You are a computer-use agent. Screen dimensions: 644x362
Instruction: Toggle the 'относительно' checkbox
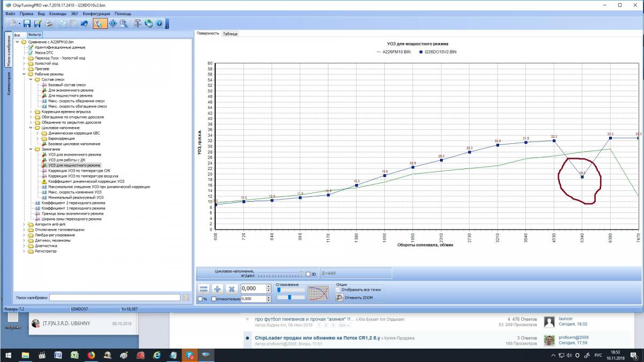click(214, 299)
